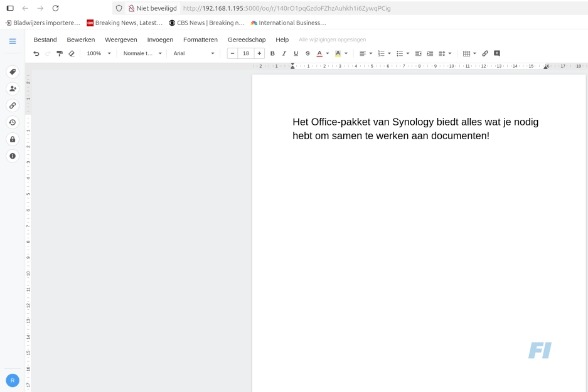The width and height of the screenshot is (588, 392).
Task: Reload the page with refresh icon
Action: click(x=55, y=8)
